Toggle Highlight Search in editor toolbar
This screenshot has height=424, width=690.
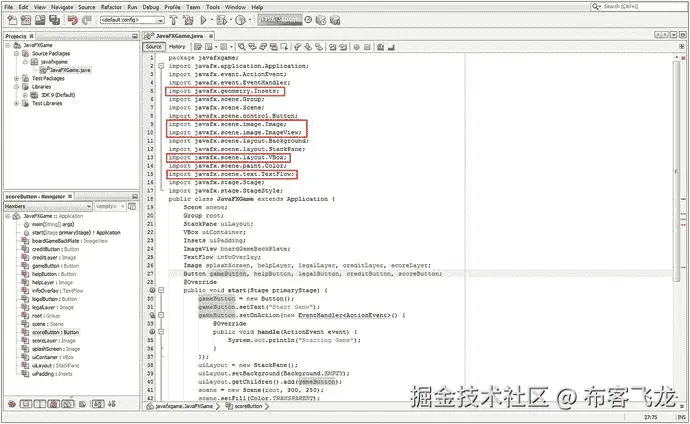point(274,46)
